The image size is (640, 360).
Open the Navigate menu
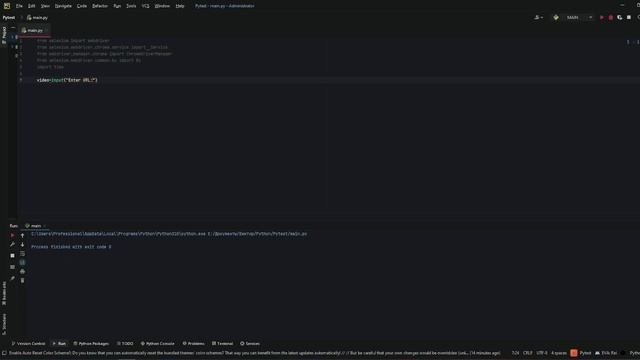click(x=63, y=6)
